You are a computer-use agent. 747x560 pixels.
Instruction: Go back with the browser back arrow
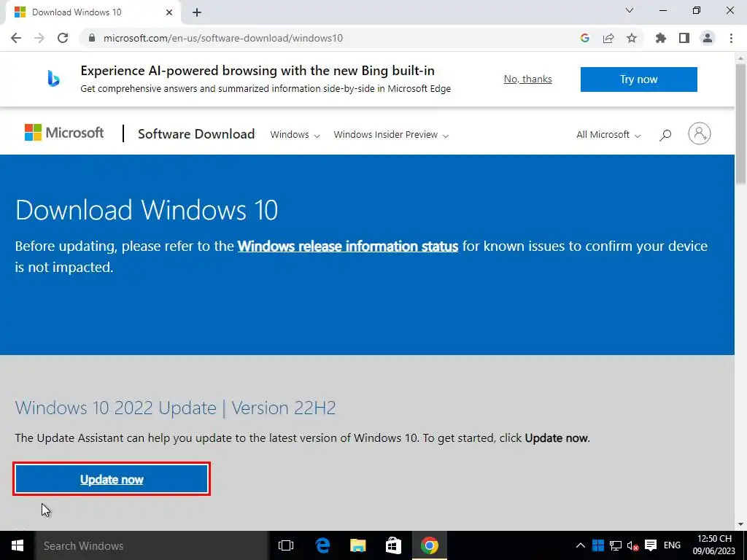(x=16, y=38)
